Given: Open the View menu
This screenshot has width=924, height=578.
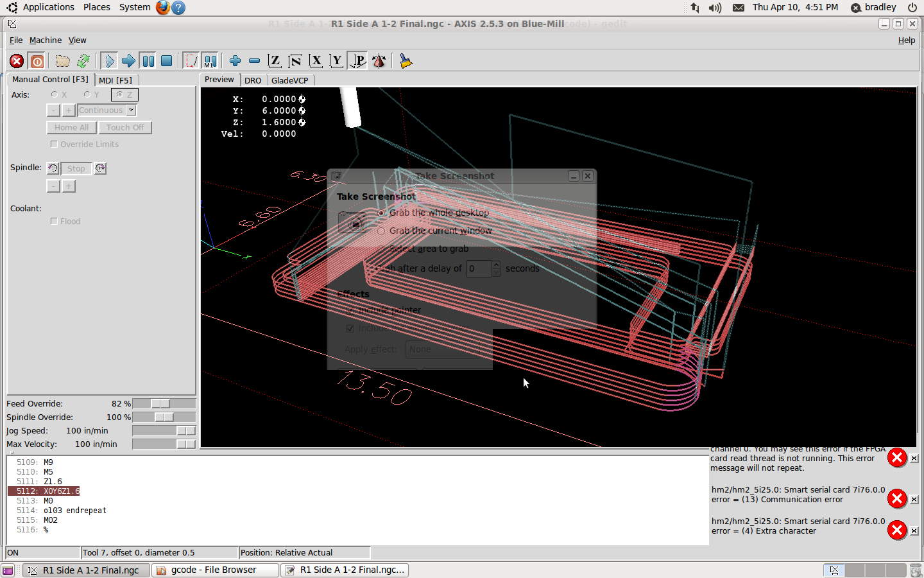Looking at the screenshot, I should [x=78, y=40].
